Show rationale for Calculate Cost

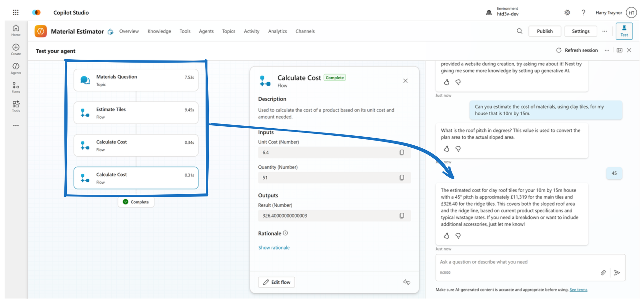click(274, 248)
